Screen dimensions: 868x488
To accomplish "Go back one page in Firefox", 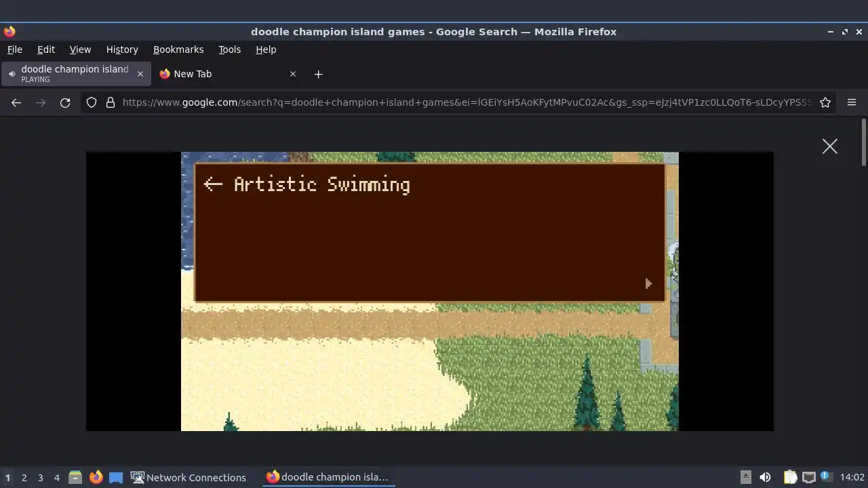I will (x=16, y=102).
